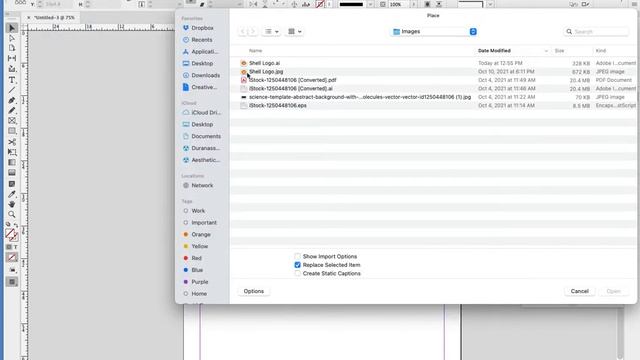Image resolution: width=640 pixels, height=360 pixels.
Task: Select the Rectangle tool
Action: pyautogui.click(x=12, y=131)
